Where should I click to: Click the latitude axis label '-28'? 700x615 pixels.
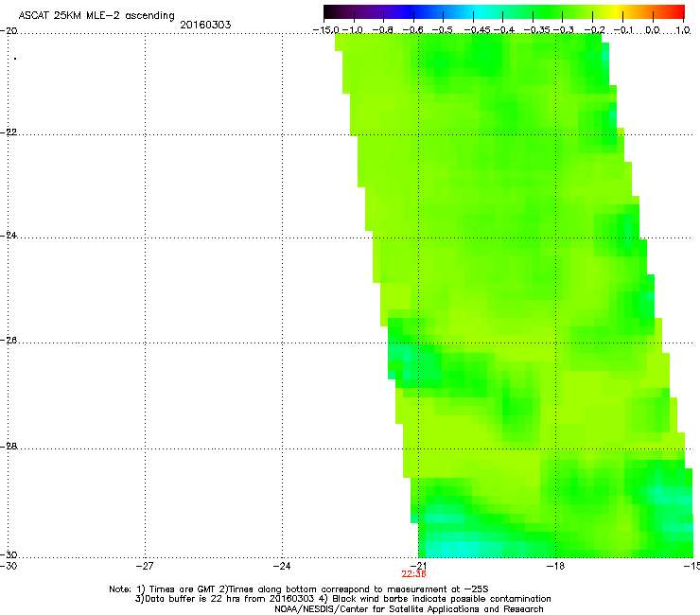pyautogui.click(x=9, y=447)
